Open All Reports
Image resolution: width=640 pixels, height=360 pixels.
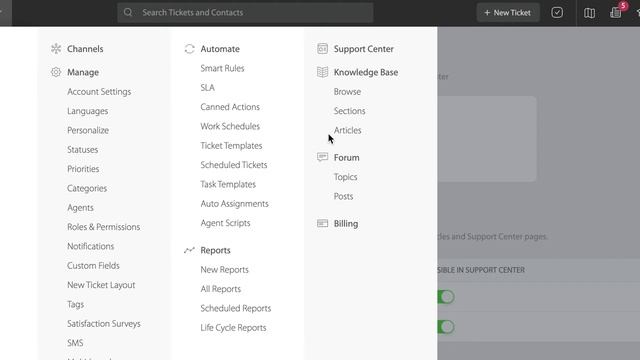(220, 289)
